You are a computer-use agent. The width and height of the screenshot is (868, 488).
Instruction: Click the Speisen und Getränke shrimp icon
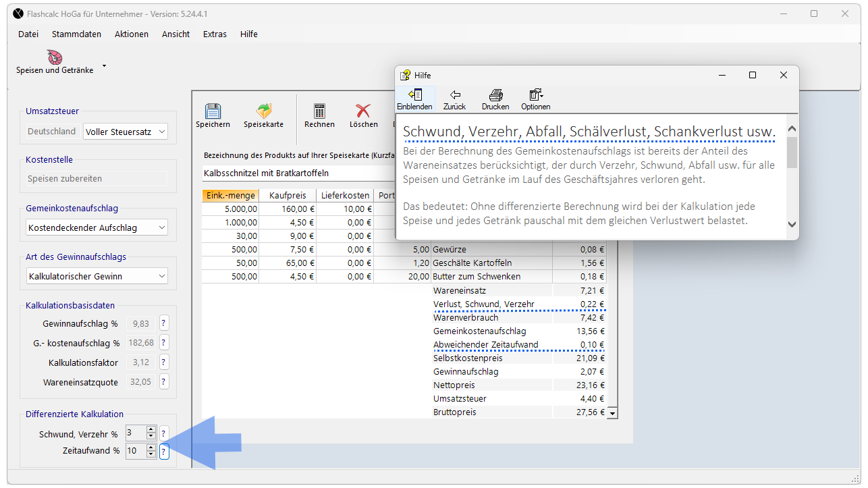(55, 57)
